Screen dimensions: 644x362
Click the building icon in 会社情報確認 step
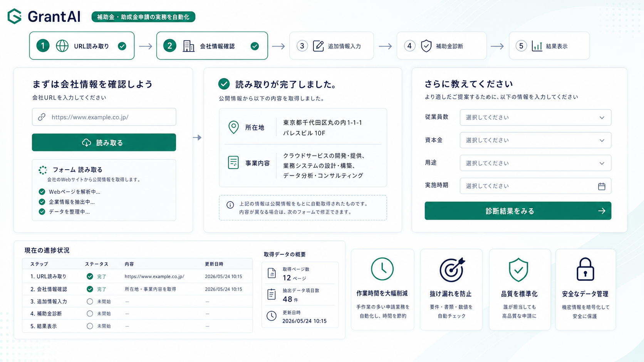(188, 46)
